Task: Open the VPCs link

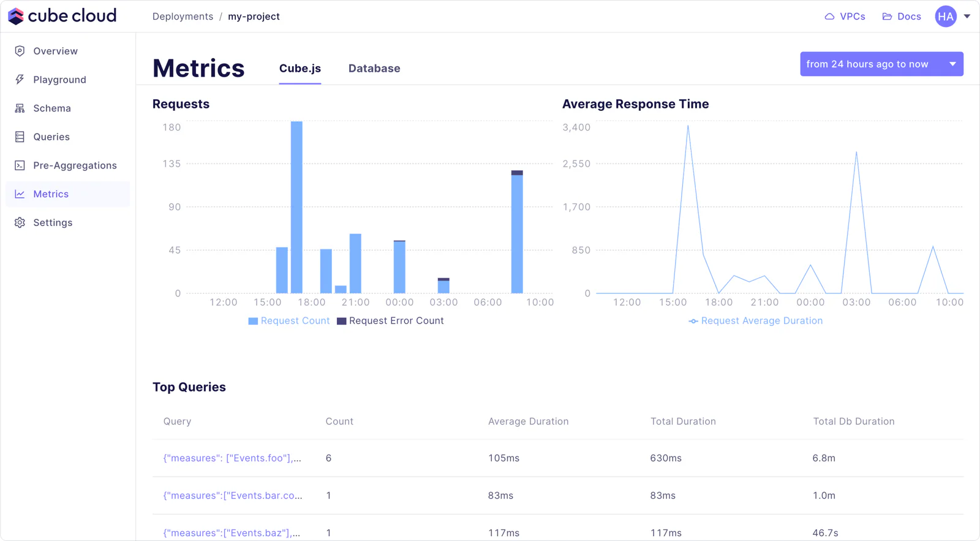Action: 845,17
